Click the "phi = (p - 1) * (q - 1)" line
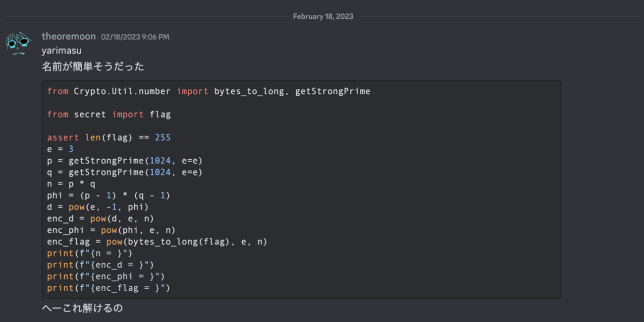The height and width of the screenshot is (322, 644). 108,195
